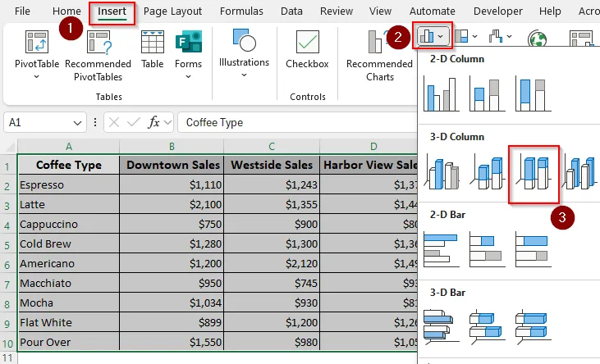This screenshot has width=600, height=364.
Task: Switch to the Home tab
Action: tap(66, 11)
